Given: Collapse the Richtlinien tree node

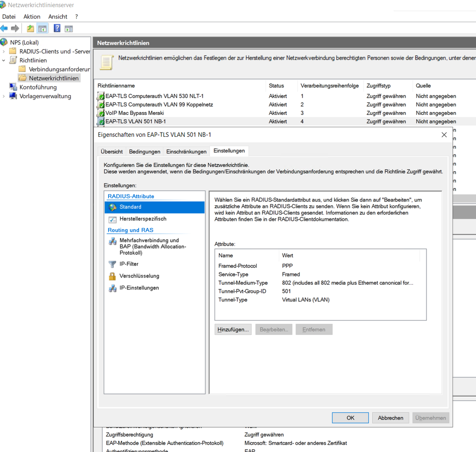Looking at the screenshot, I should 4,61.
